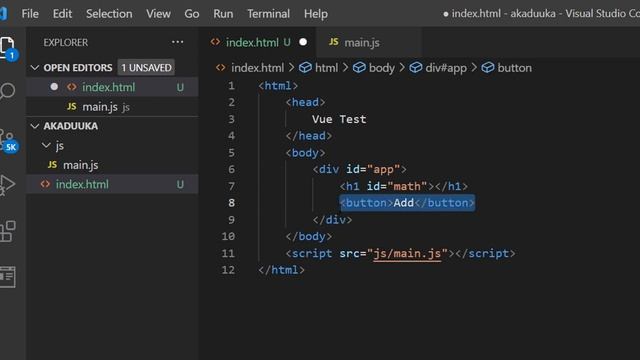Click the div#app symbol icon in breadcrumbs

[x=416, y=67]
